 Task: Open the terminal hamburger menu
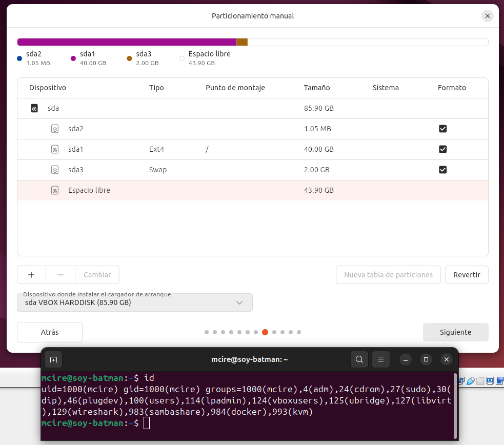click(380, 359)
